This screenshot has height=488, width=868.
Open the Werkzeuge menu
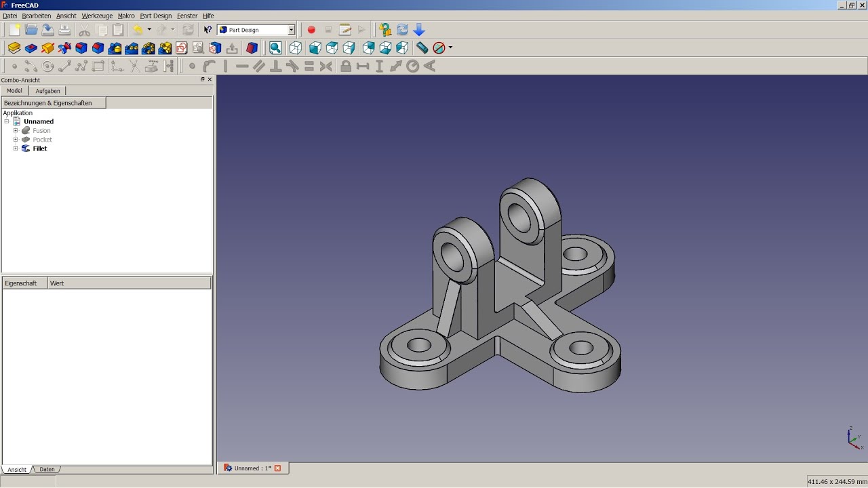pyautogui.click(x=97, y=16)
